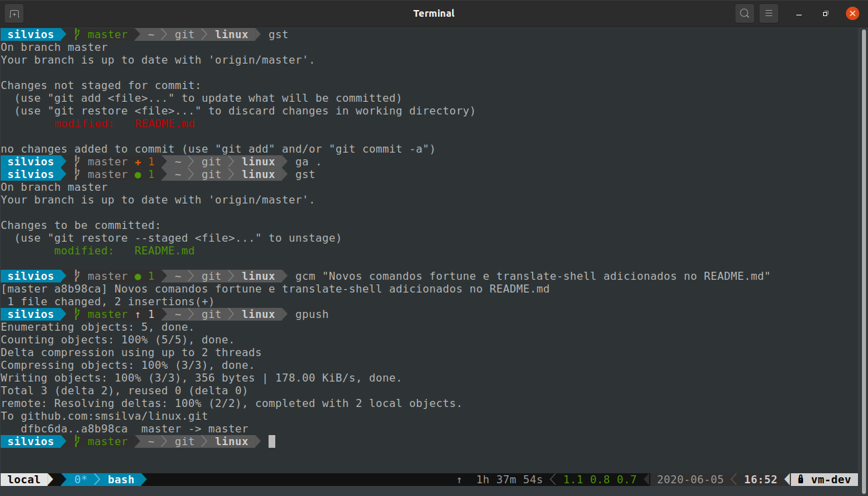Screen dimensions: 868x496
Task: Click 'linux' folder segment on last prompt
Action: (232, 442)
